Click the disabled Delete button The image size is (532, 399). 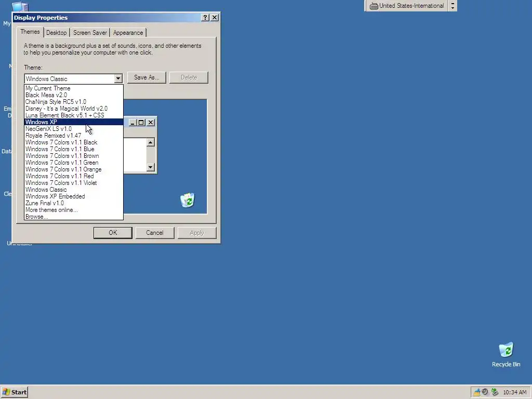coord(189,77)
